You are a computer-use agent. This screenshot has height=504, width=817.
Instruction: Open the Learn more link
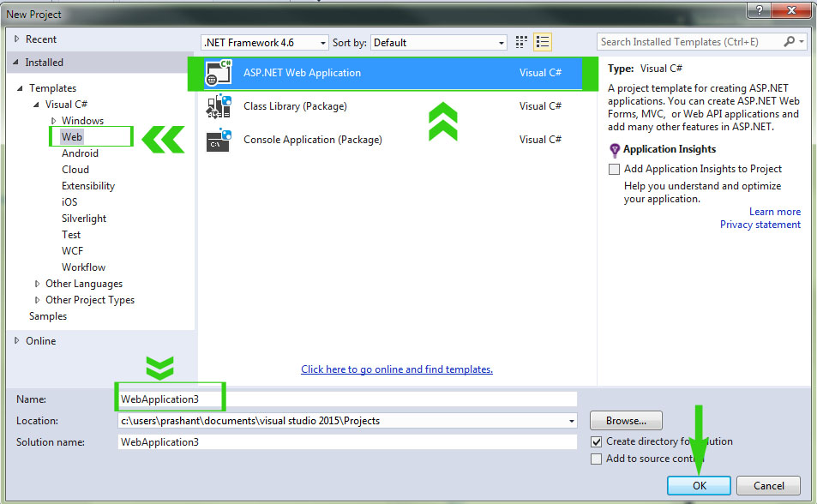click(775, 212)
